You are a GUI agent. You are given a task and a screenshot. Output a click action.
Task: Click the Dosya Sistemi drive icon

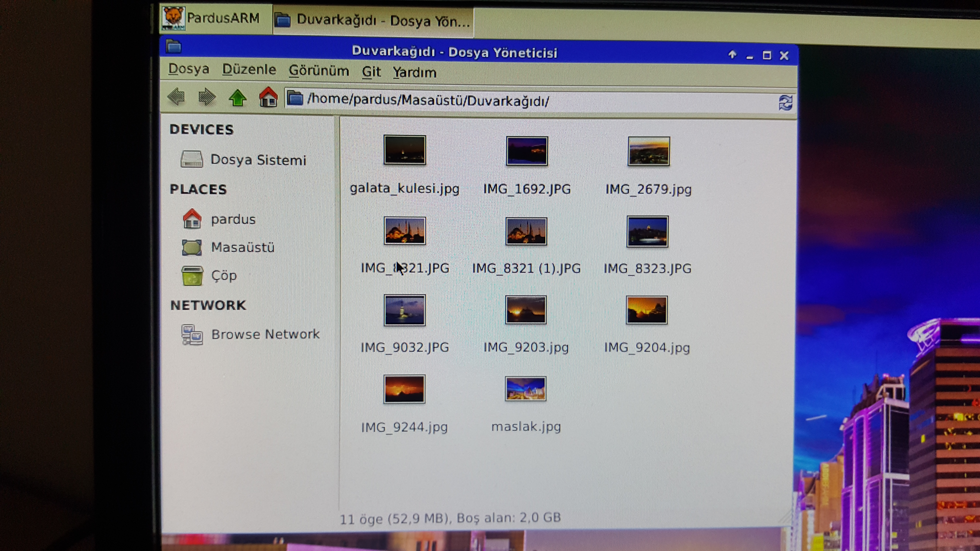(192, 159)
